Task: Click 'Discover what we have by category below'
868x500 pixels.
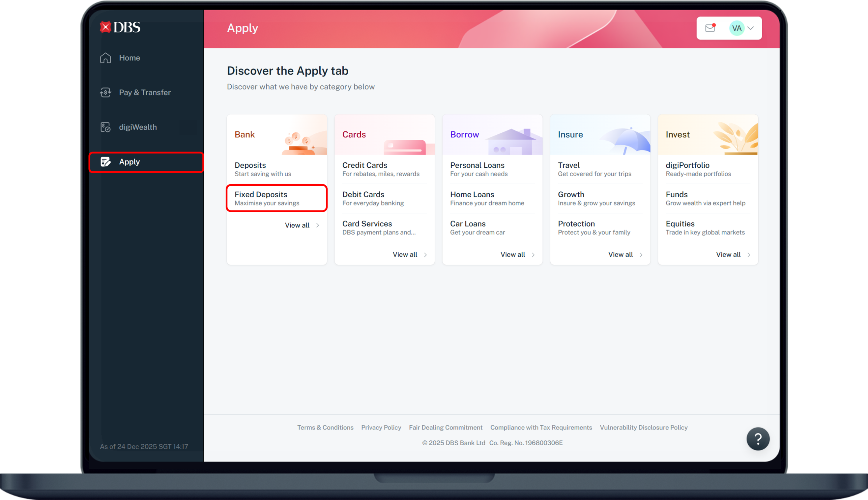Action: [x=301, y=87]
